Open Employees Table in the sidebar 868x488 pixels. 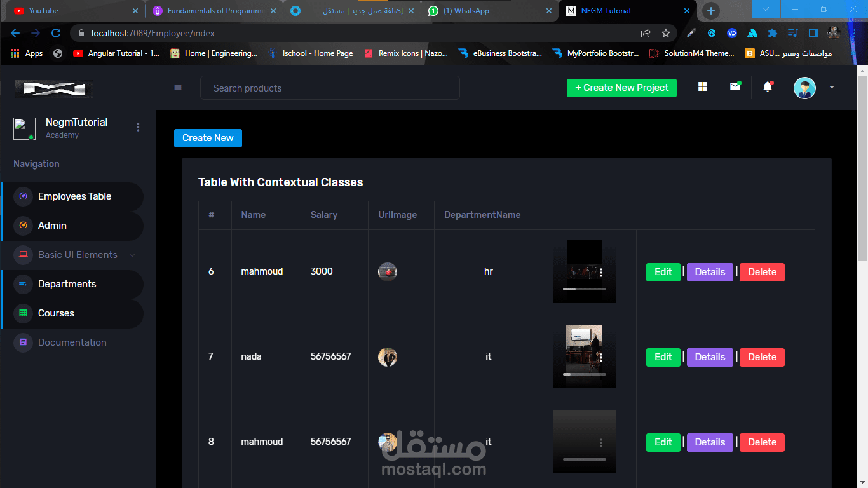coord(72,196)
